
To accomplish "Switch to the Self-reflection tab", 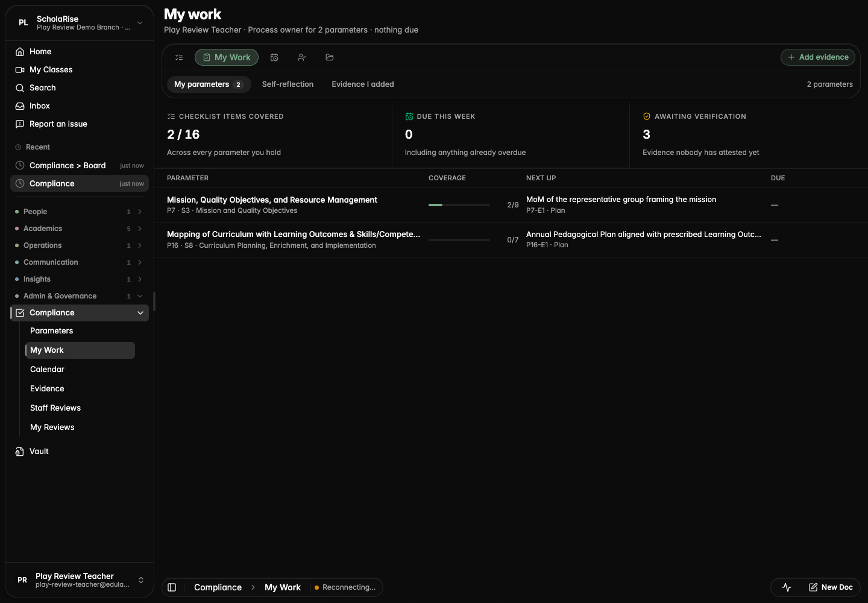I will coord(288,84).
